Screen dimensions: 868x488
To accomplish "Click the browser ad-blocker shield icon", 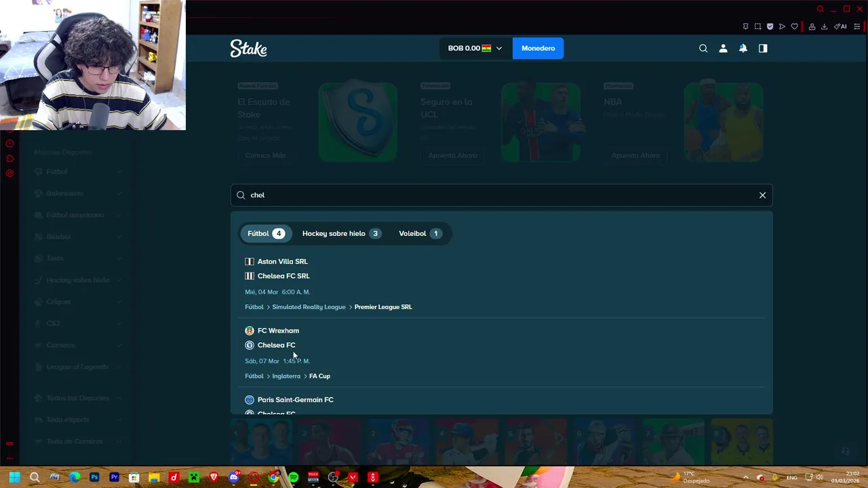I will [x=770, y=26].
